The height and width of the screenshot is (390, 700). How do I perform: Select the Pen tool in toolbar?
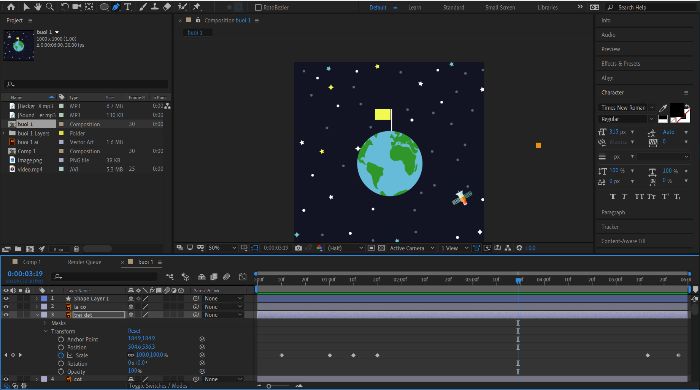click(116, 7)
